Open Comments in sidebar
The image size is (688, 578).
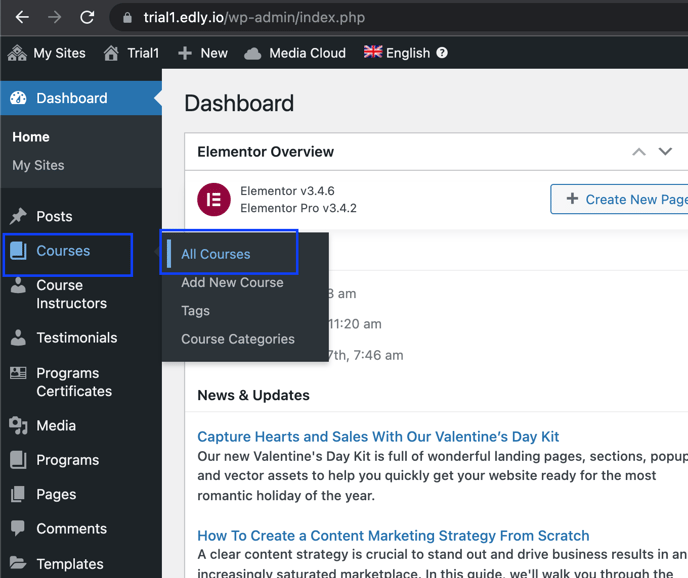[72, 528]
